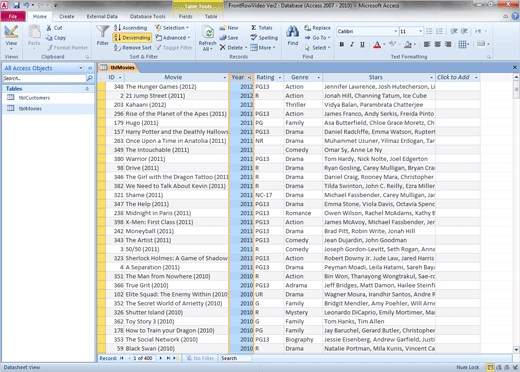This screenshot has width=520, height=372.
Task: Sort the column Ascending
Action: pyautogui.click(x=130, y=28)
